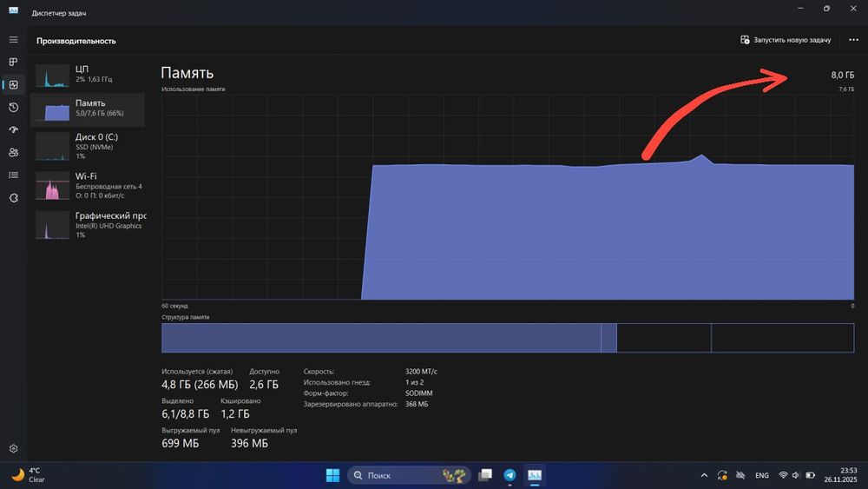This screenshot has height=489, width=868.
Task: Click the '1,2 ГБ' cached value
Action: 235,413
